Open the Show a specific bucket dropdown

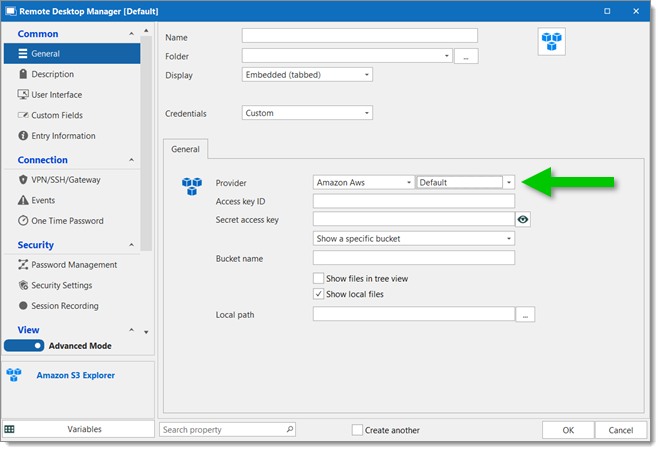[x=414, y=238]
